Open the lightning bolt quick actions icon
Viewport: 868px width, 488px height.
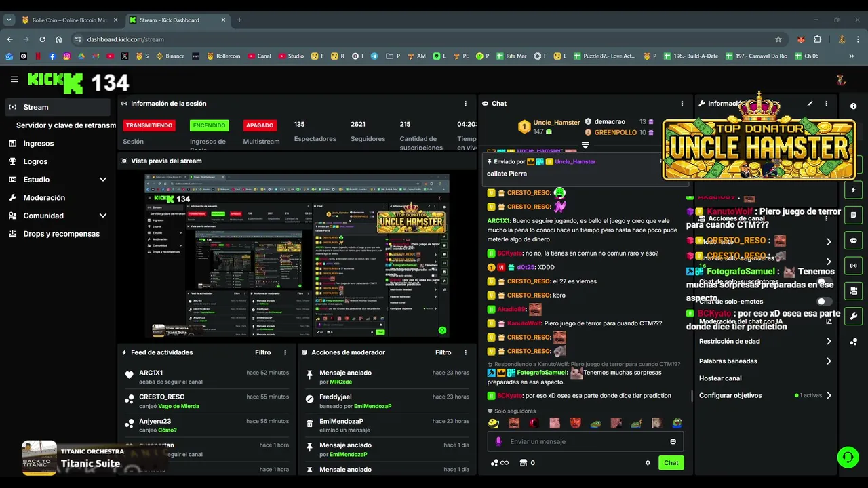[853, 190]
